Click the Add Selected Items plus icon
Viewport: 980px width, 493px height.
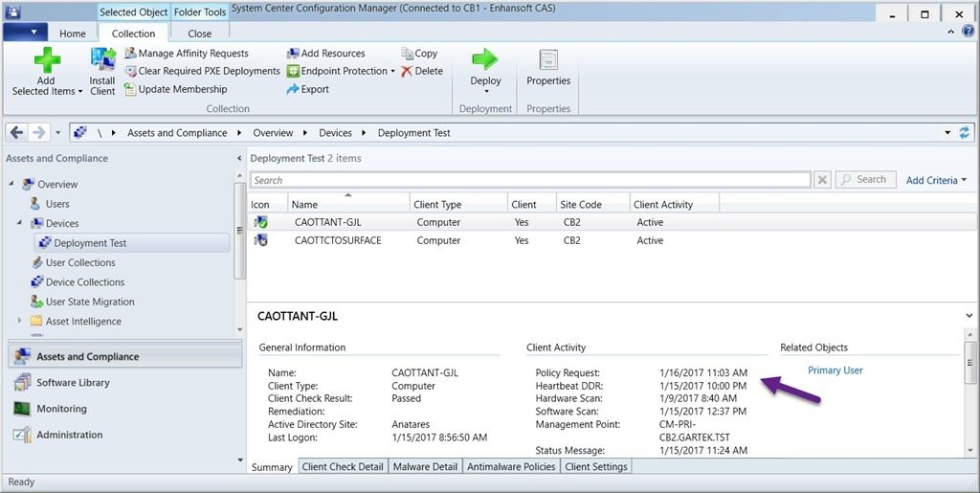click(47, 60)
